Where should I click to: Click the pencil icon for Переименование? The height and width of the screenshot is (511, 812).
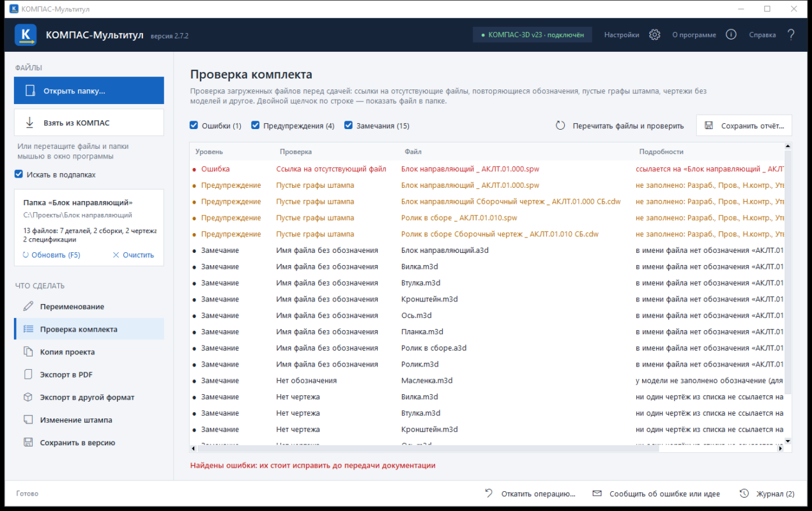tap(28, 307)
